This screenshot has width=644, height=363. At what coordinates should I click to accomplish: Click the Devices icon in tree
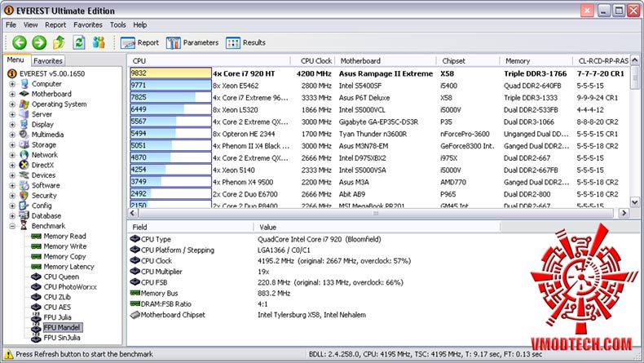pos(24,175)
